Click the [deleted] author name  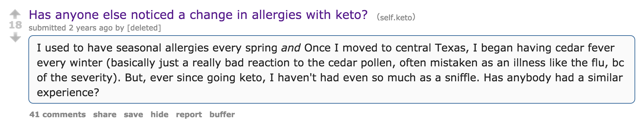[144, 28]
